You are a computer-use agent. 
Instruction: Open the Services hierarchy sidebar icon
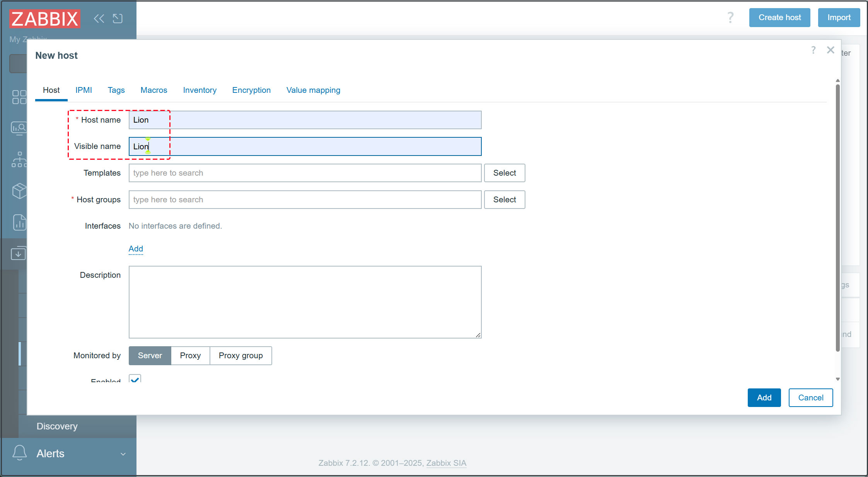pyautogui.click(x=19, y=159)
